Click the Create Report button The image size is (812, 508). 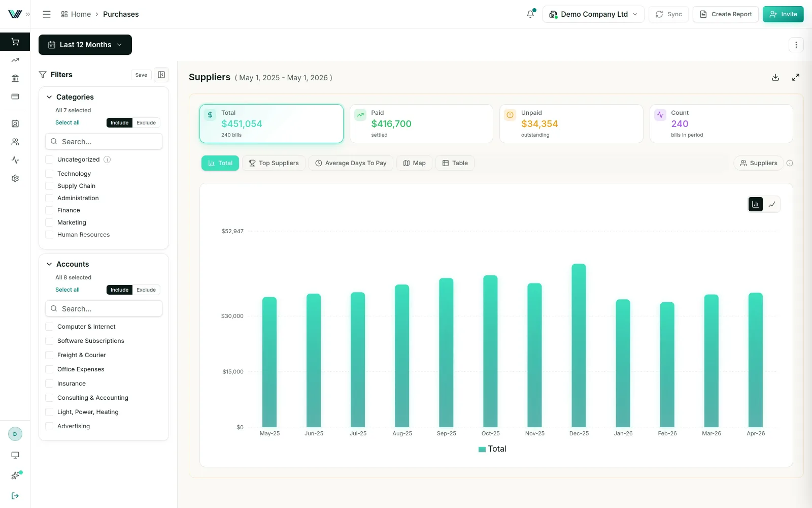click(726, 14)
